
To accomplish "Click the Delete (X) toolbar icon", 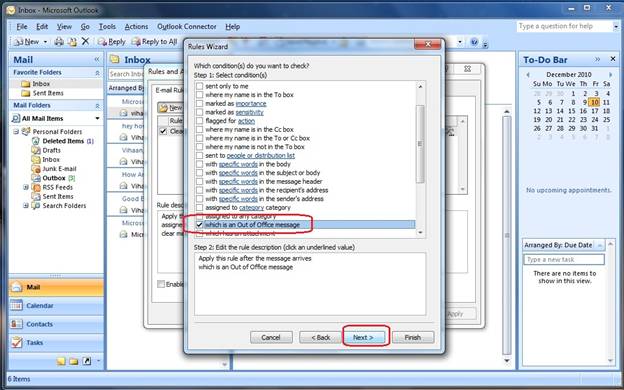I will tap(85, 41).
